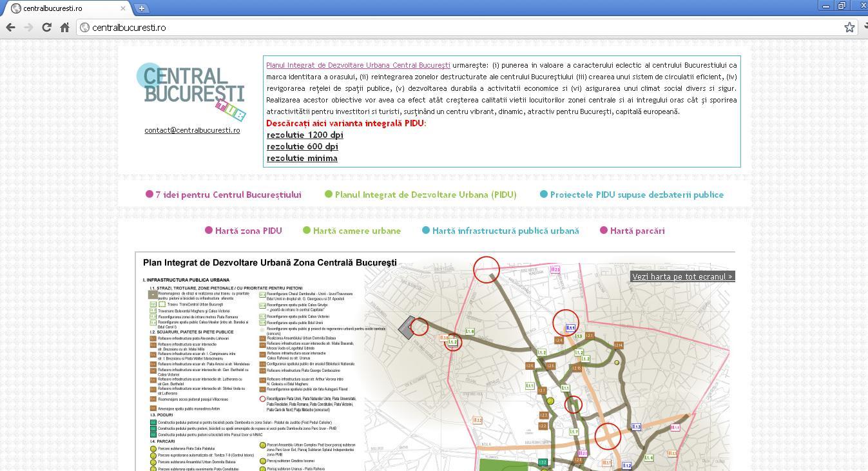Viewport: 868px width, 471px height.
Task: Email contact@centralbucuresti.ro link
Action: [192, 130]
